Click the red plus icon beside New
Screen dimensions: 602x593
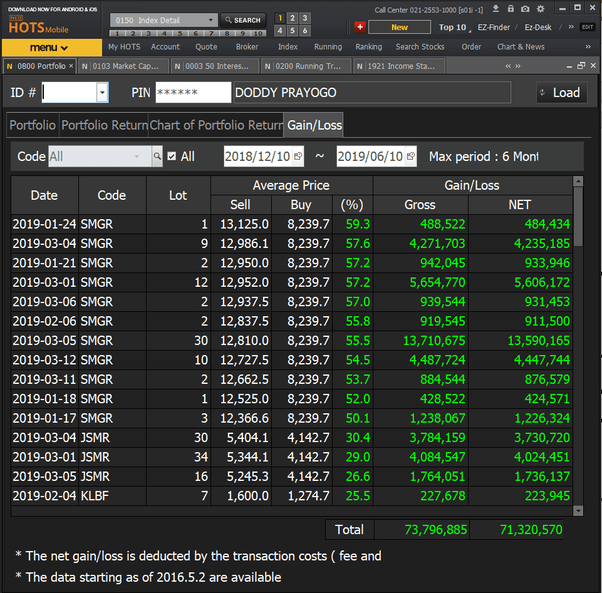(360, 27)
